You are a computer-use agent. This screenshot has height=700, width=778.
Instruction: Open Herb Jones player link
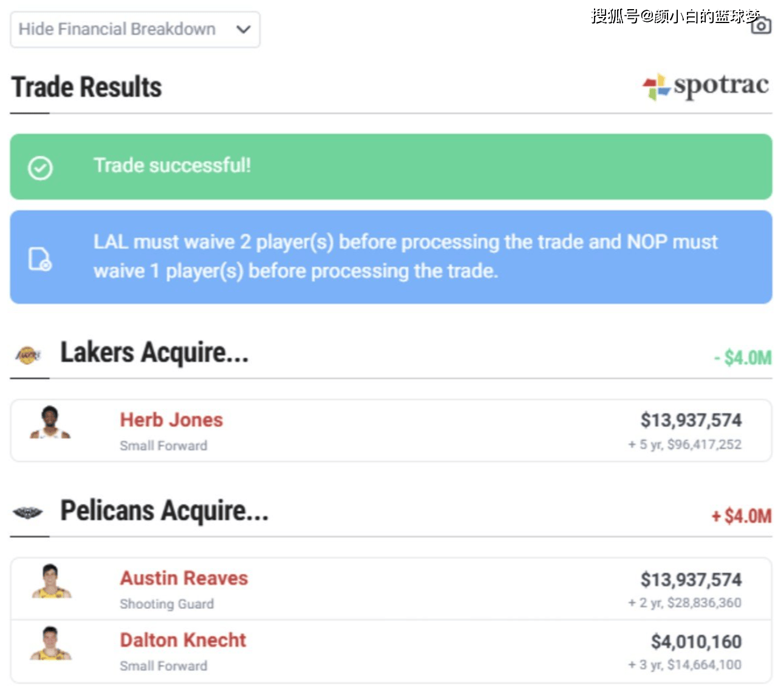tap(171, 420)
